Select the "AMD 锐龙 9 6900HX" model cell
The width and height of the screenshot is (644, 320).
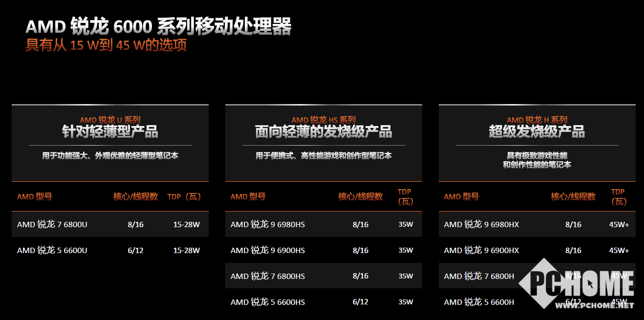point(481,250)
